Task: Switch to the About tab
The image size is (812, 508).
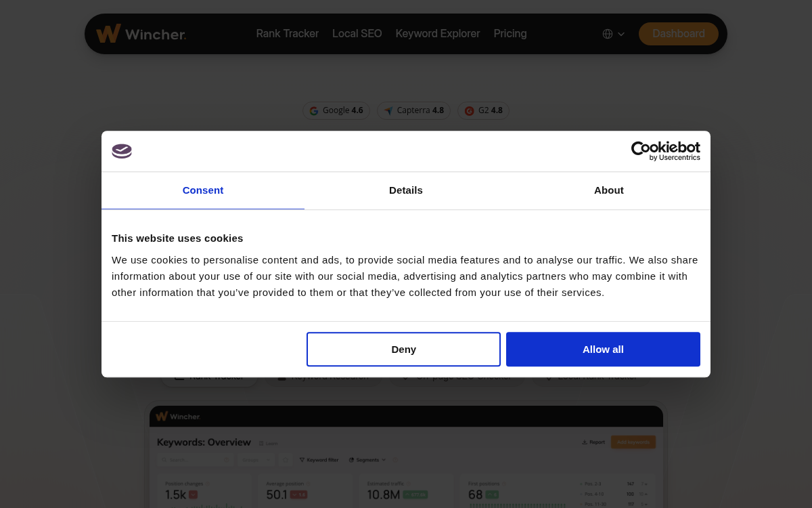Action: (x=609, y=190)
